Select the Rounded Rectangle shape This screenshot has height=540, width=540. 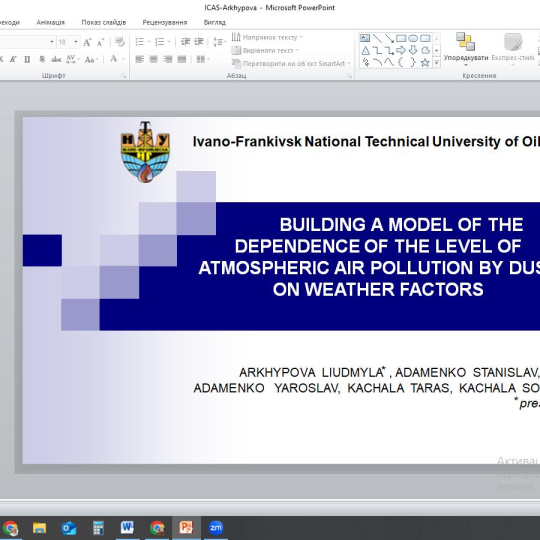pyautogui.click(x=425, y=38)
